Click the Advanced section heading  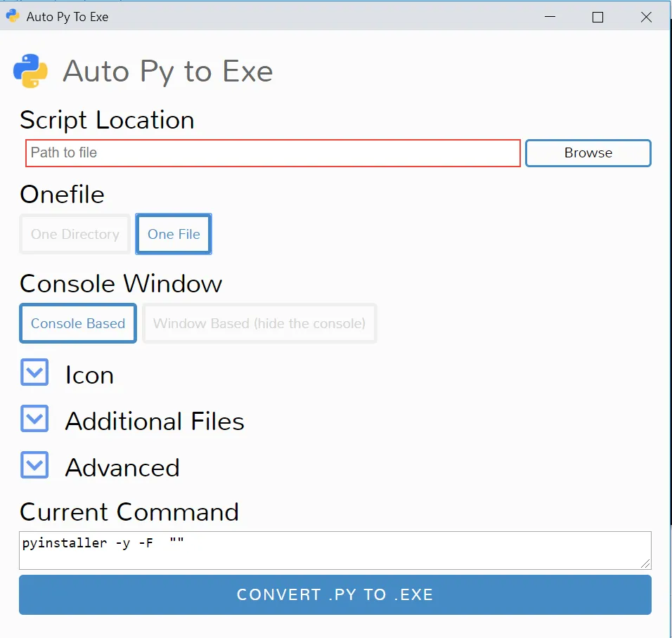(122, 467)
